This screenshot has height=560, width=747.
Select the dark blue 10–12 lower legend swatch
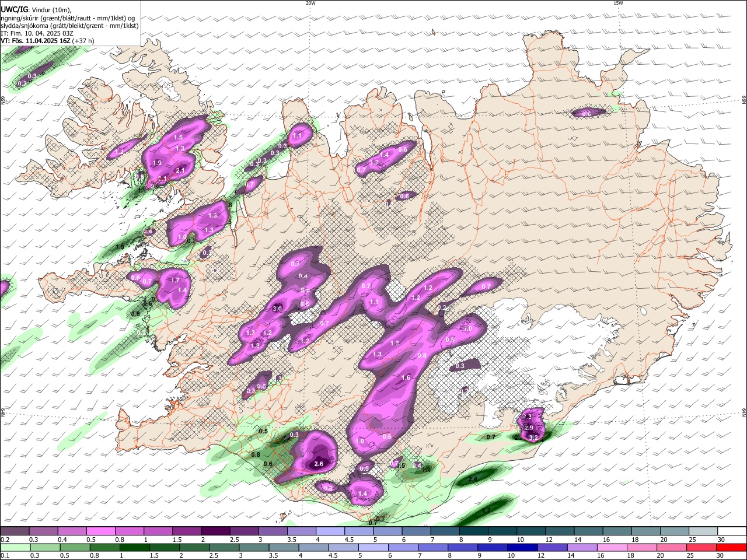pos(521,547)
